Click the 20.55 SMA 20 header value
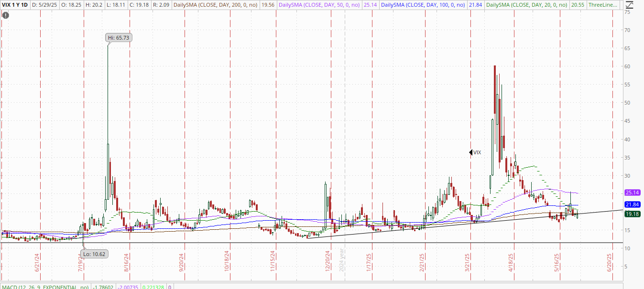 [x=579, y=5]
